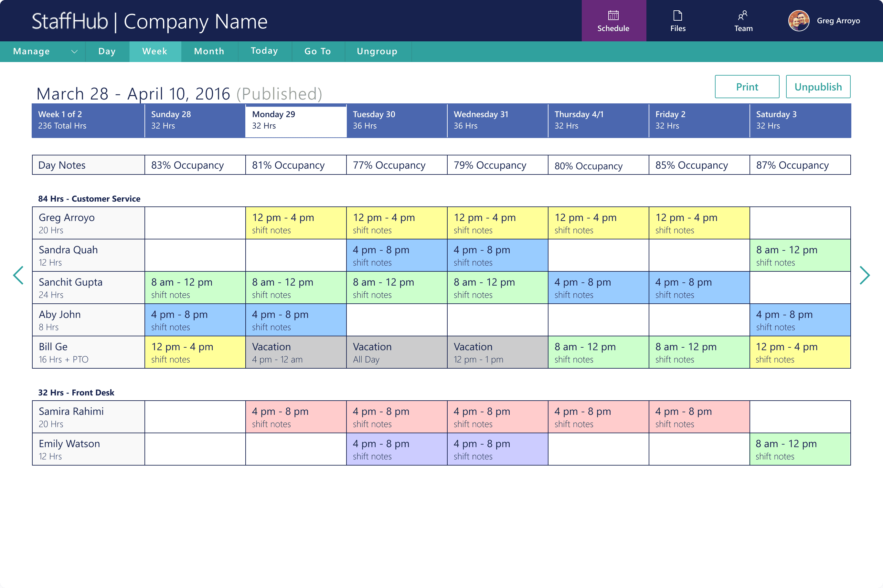Click the 77% Occupancy day note
The height and width of the screenshot is (588, 883).
397,165
